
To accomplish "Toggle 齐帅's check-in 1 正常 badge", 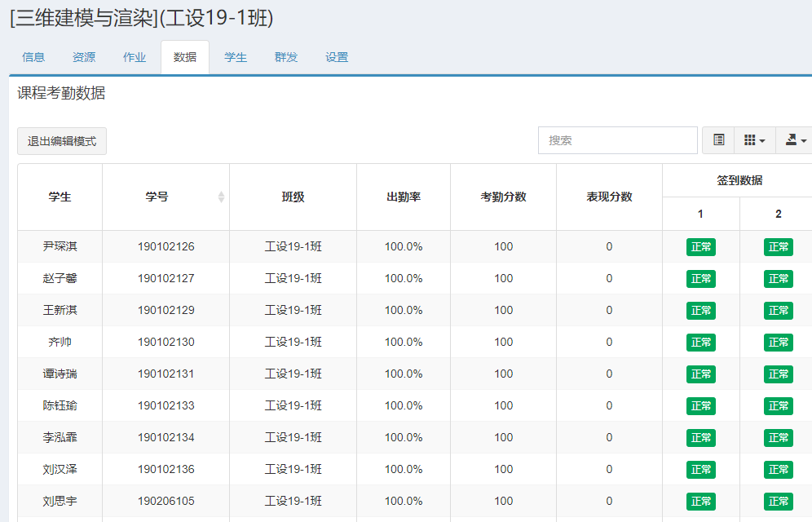I will (x=700, y=343).
